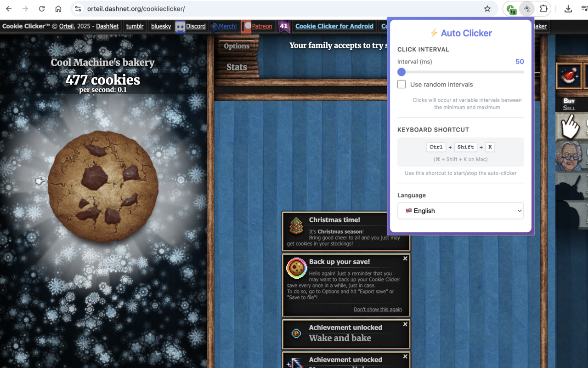Open the Merch! link
Viewport: 588px width, 368px height.
click(x=227, y=26)
